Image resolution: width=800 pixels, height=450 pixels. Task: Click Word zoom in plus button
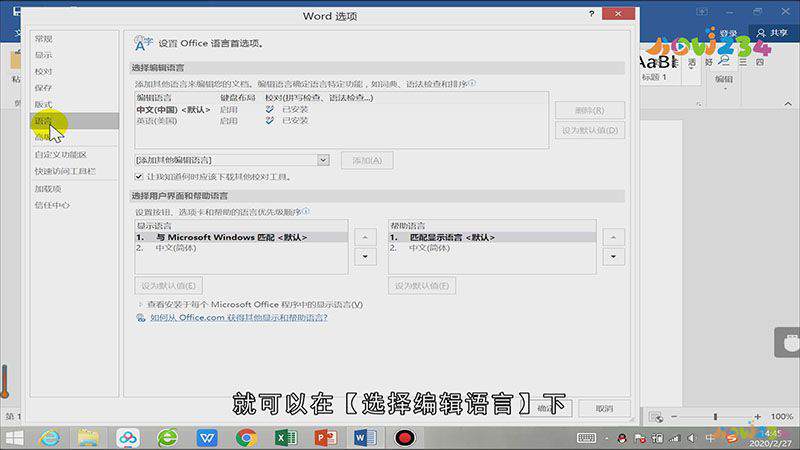[758, 416]
